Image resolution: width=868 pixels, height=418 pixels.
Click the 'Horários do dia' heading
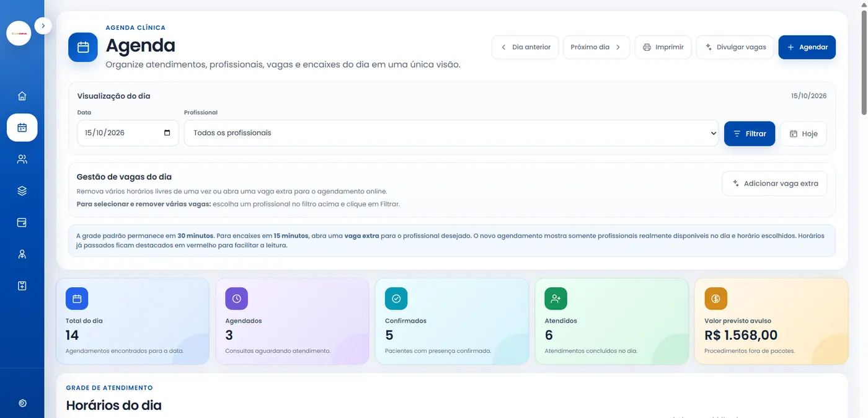coord(113,406)
